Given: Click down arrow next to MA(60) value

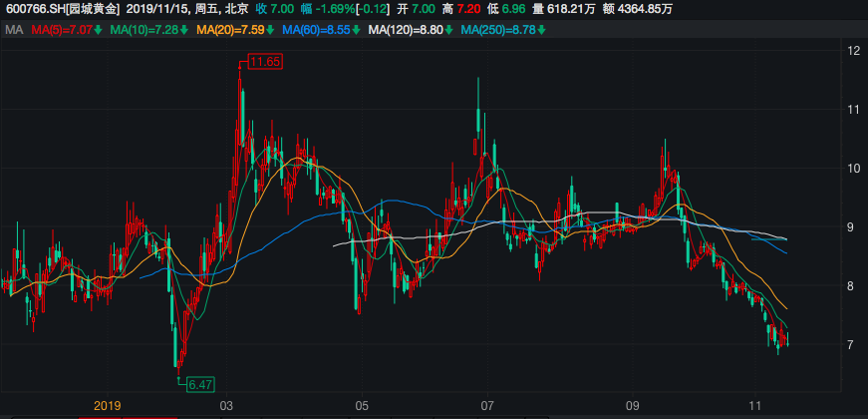Looking at the screenshot, I should point(358,30).
